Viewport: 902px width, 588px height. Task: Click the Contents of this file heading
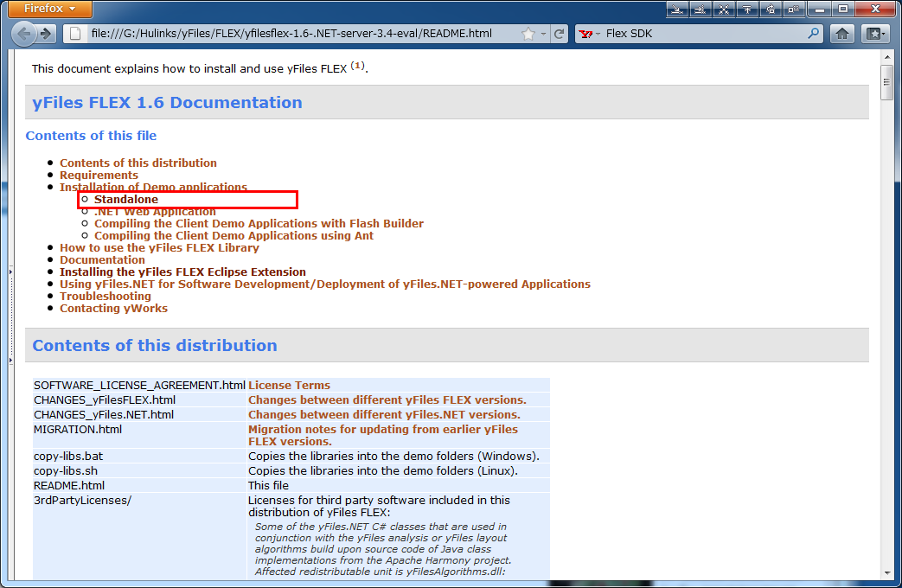point(91,136)
